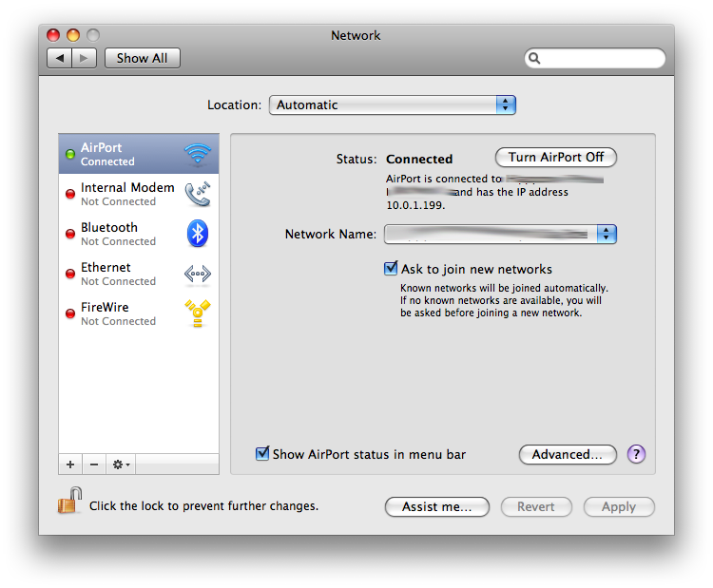Click the magnifying glass search icon
The height and width of the screenshot is (588, 713).
click(534, 58)
